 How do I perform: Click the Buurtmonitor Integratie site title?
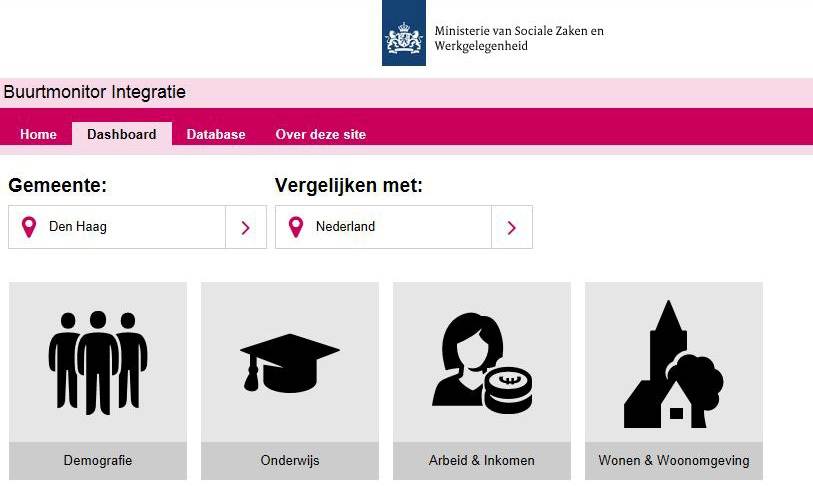point(94,92)
